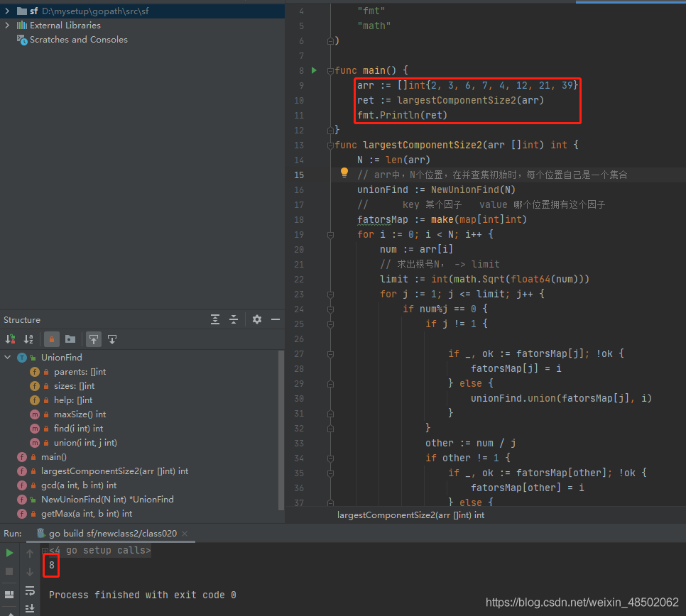Jump to main() in Structure
Image resolution: width=686 pixels, height=616 pixels.
coord(54,457)
